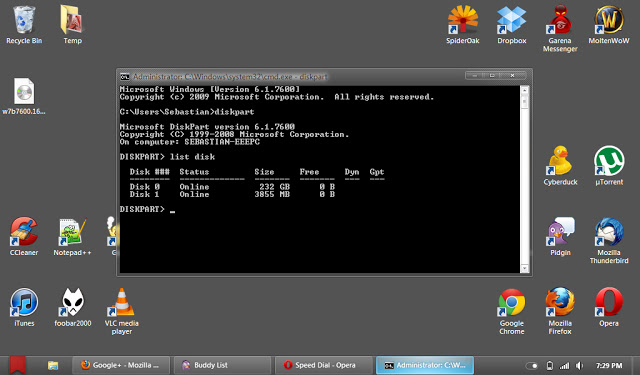Click the white toggle tray icon
This screenshot has width=640, height=375.
532,366
